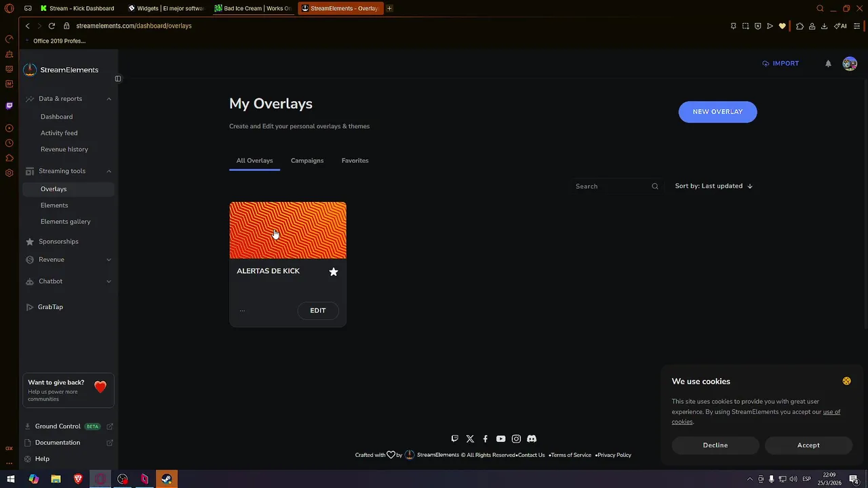Open the X social icon in footer
The width and height of the screenshot is (868, 488).
[x=470, y=439]
